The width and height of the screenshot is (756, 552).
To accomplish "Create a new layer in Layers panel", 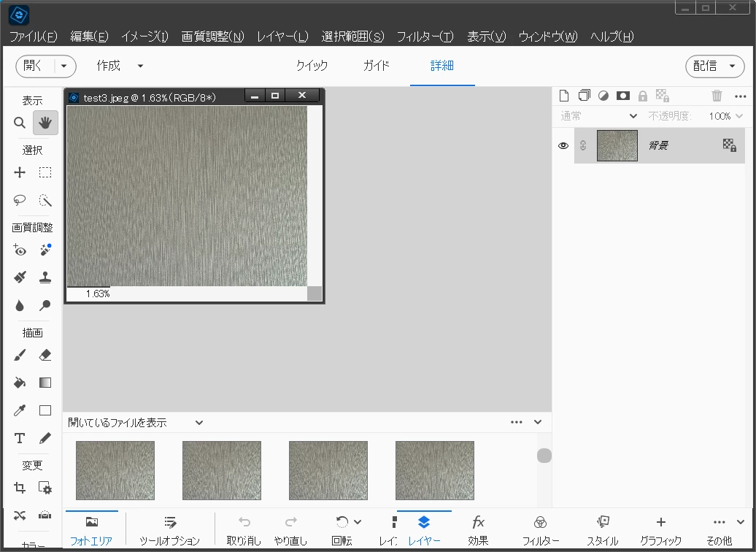I will pos(563,96).
